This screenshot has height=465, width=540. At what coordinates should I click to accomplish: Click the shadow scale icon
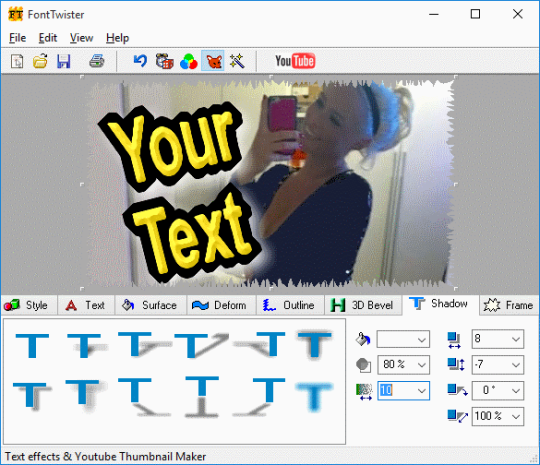457,416
